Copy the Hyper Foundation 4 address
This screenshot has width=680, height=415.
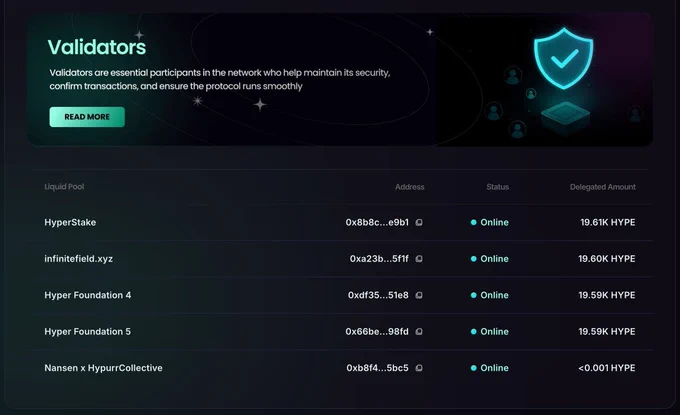tap(419, 295)
